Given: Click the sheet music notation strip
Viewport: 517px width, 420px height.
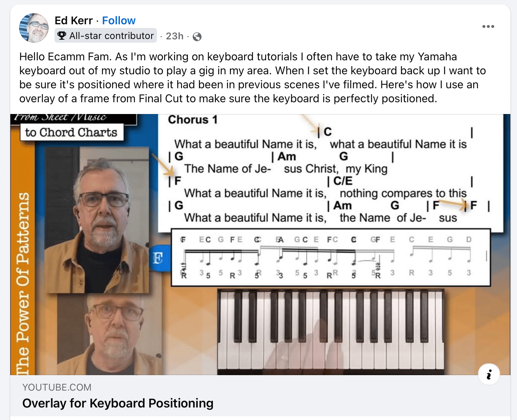Looking at the screenshot, I should (331, 257).
